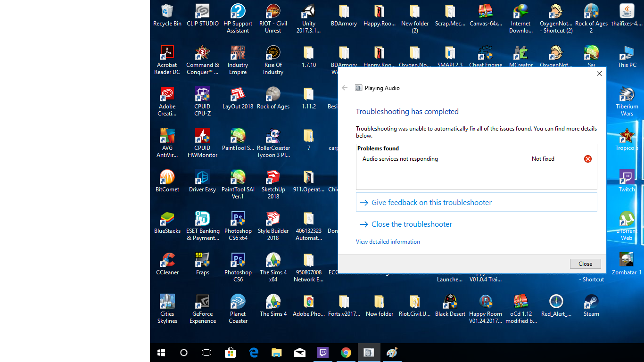
Task: Open File Explorer from taskbar
Action: click(276, 353)
